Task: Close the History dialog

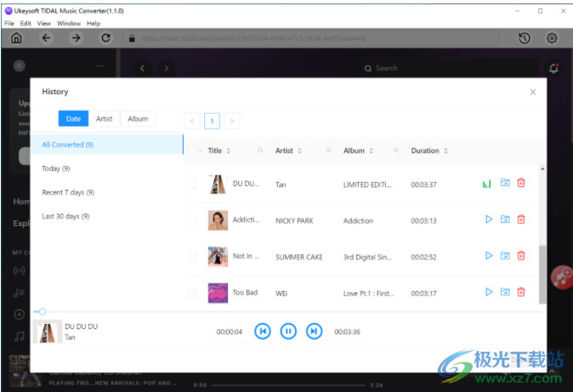Action: (533, 92)
